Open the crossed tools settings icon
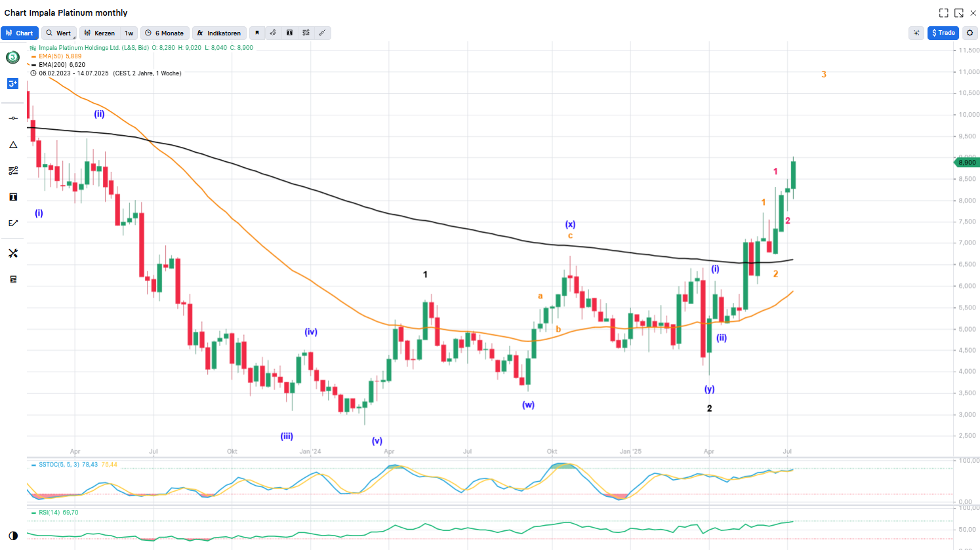Image resolution: width=980 pixels, height=550 pixels. [x=13, y=254]
